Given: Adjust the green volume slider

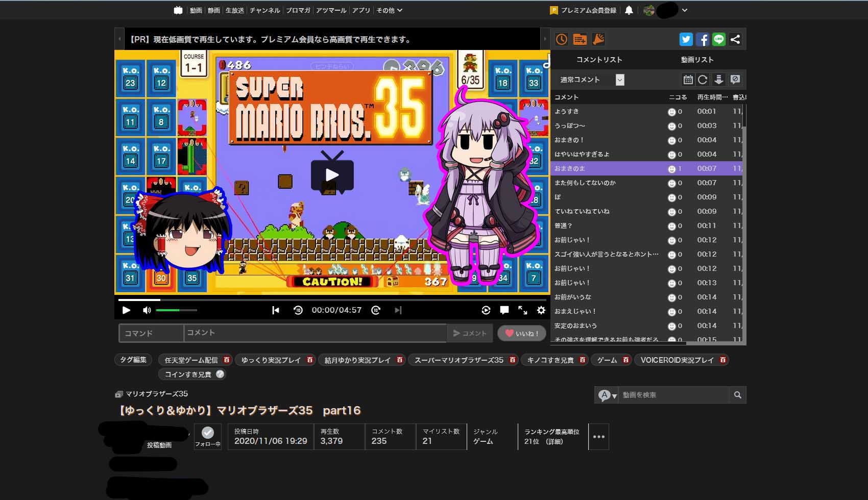Looking at the screenshot, I should pyautogui.click(x=177, y=310).
